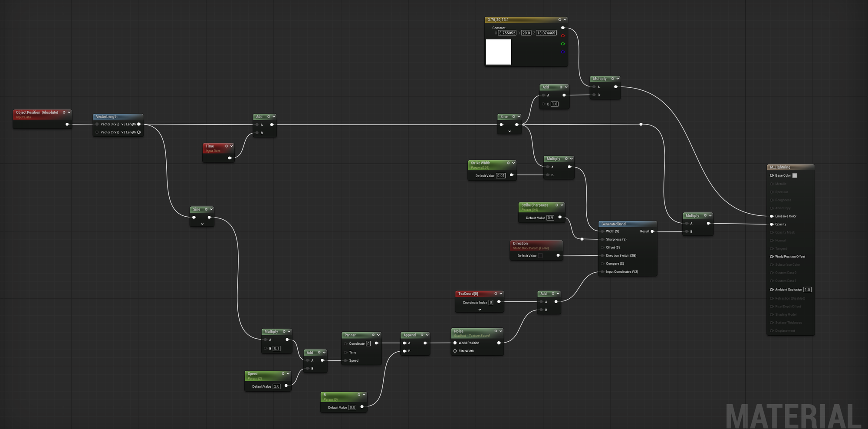
Task: Expand chevron on the B parameter node header
Action: (x=364, y=395)
